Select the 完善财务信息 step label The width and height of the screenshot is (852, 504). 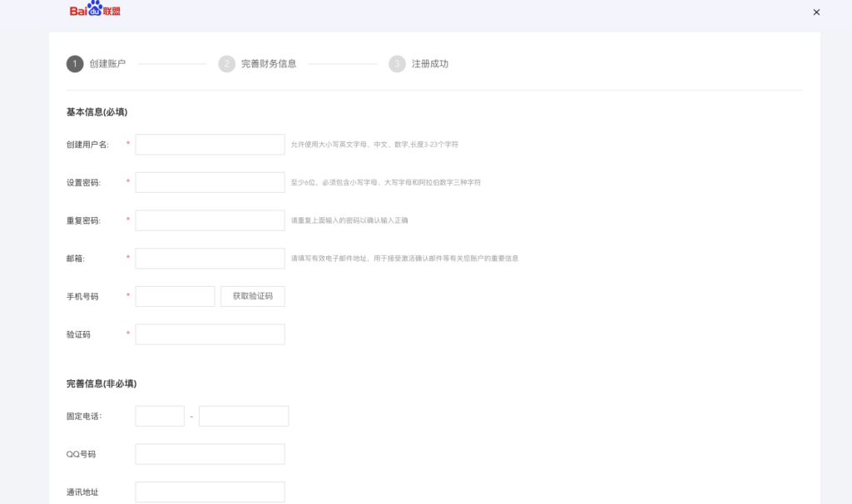(269, 64)
